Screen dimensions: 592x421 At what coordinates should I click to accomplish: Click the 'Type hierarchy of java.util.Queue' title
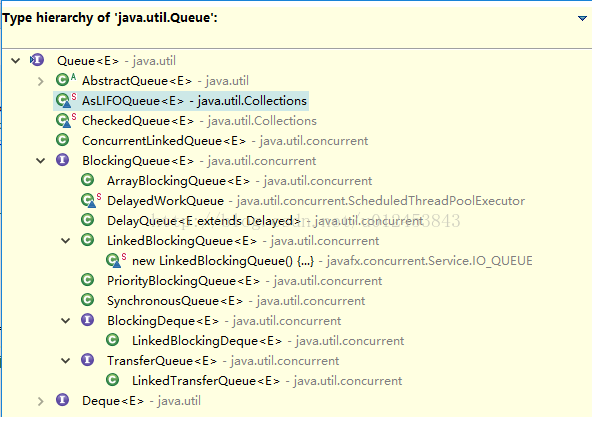pos(110,18)
